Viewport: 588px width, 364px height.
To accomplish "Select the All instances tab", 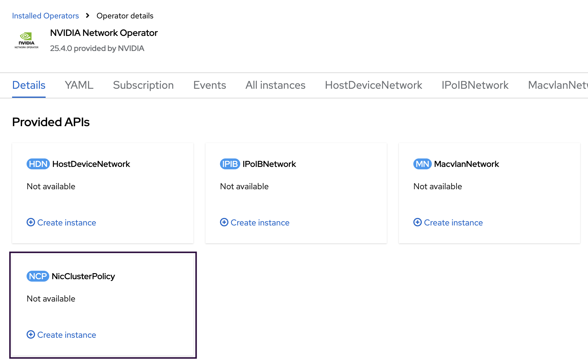I will point(275,85).
